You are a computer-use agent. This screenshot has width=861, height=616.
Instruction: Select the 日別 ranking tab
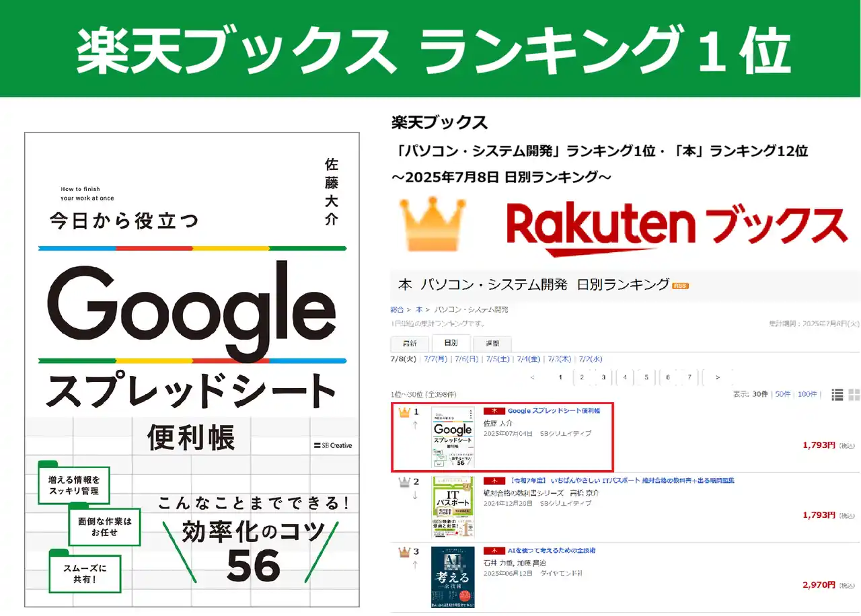click(451, 343)
